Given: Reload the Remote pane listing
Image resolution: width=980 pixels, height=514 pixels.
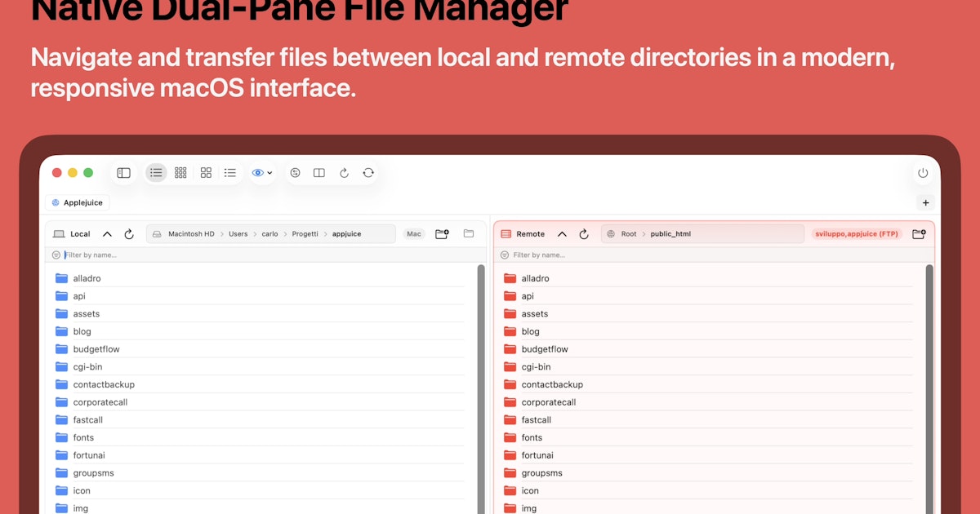Looking at the screenshot, I should tap(584, 234).
